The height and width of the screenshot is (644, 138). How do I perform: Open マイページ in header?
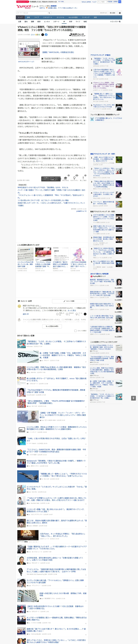click(x=103, y=13)
